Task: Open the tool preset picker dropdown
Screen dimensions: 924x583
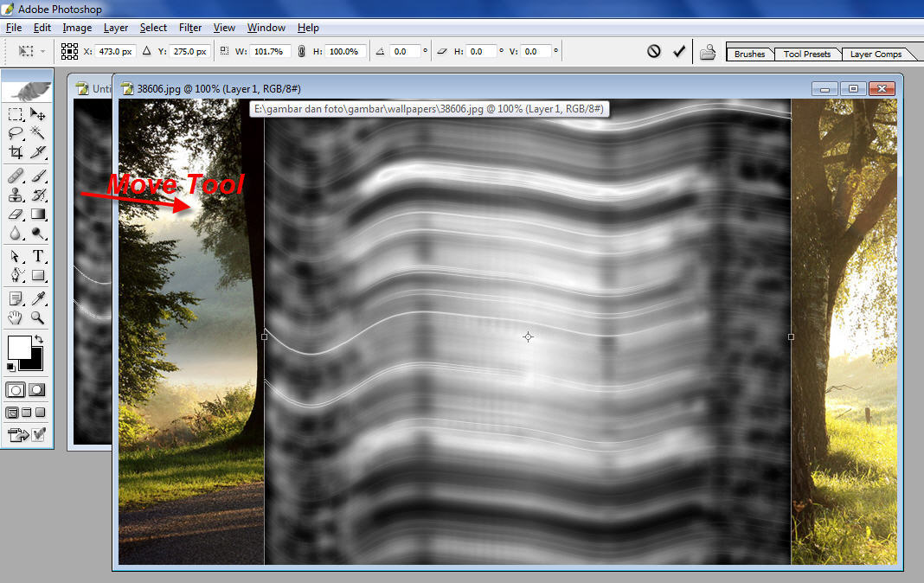Action: click(x=41, y=51)
